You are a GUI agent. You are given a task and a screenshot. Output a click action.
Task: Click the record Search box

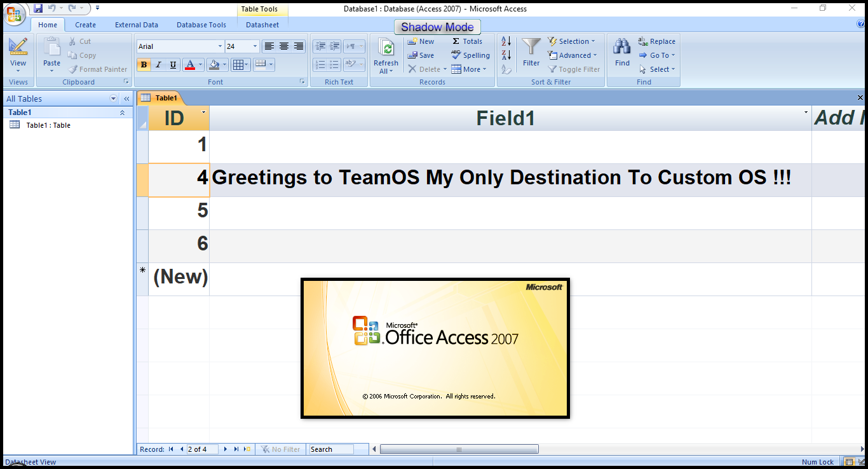coord(331,449)
